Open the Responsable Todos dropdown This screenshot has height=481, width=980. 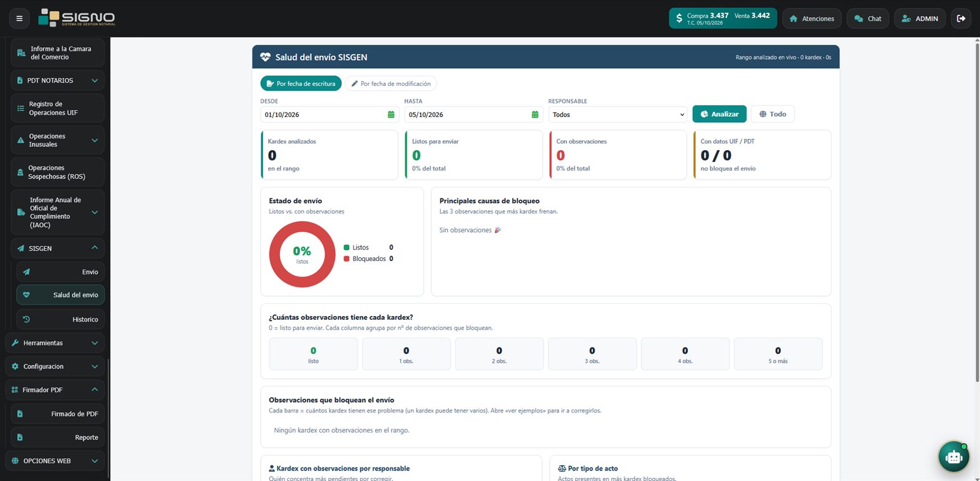click(617, 115)
